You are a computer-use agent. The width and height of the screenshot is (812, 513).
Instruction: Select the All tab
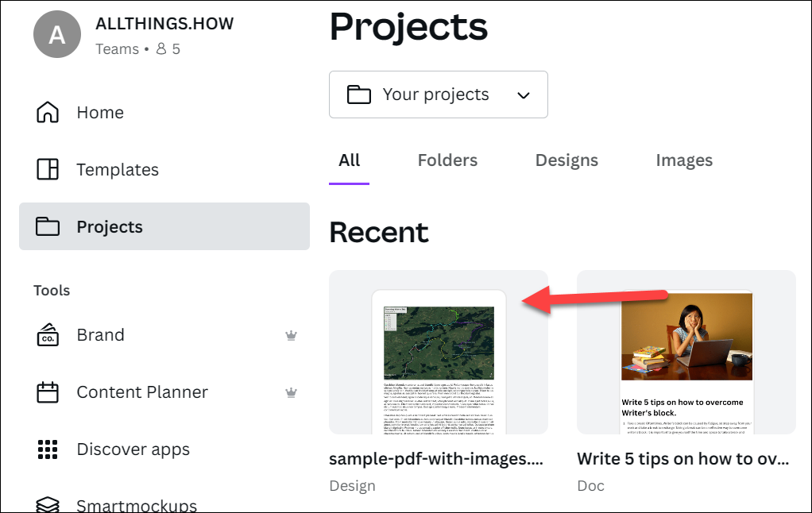tap(349, 160)
